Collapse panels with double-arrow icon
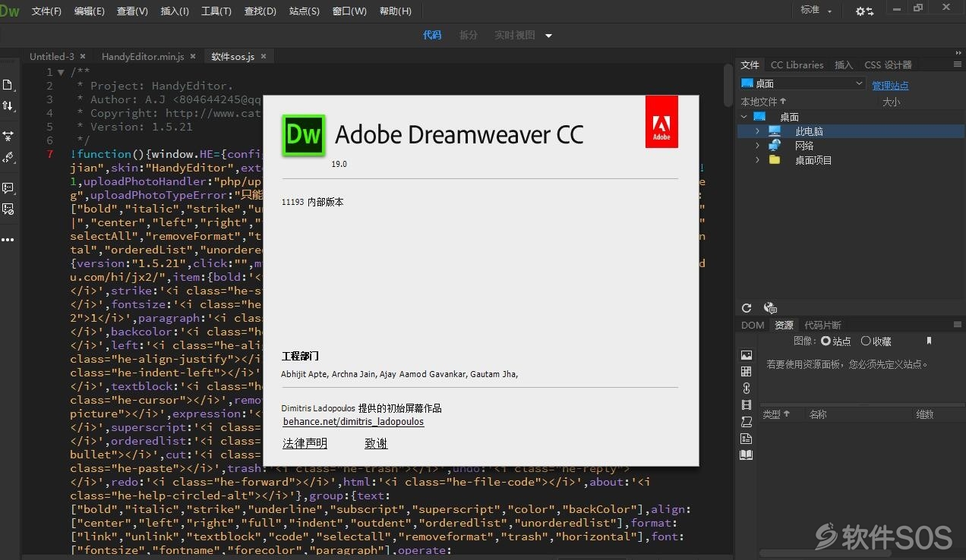966x560 pixels. (958, 53)
